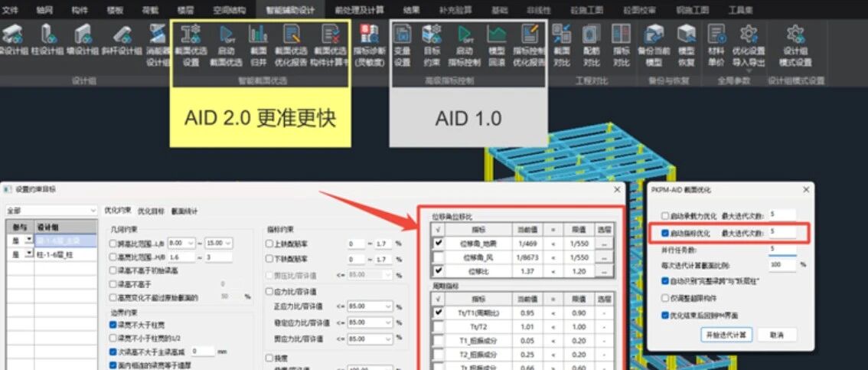Open 材料单价 material unit price settings
868x370 pixels.
pos(716,45)
